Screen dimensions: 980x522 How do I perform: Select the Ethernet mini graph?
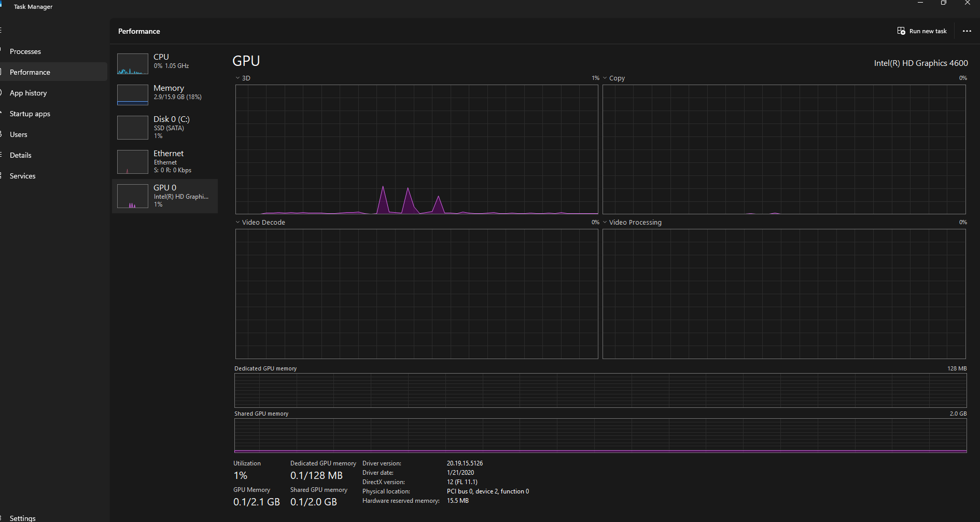coord(133,162)
